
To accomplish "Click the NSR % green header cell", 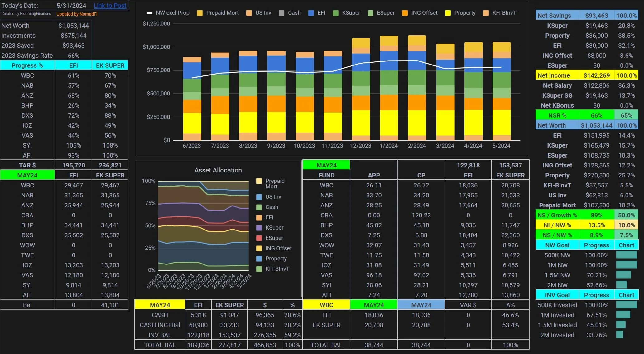I will pos(557,115).
